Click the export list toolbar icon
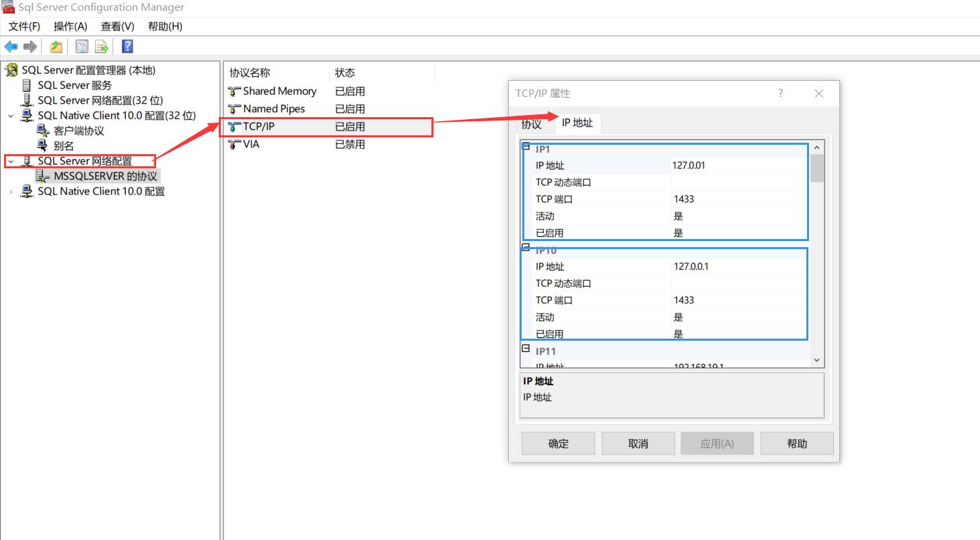980x540 pixels. click(x=102, y=46)
